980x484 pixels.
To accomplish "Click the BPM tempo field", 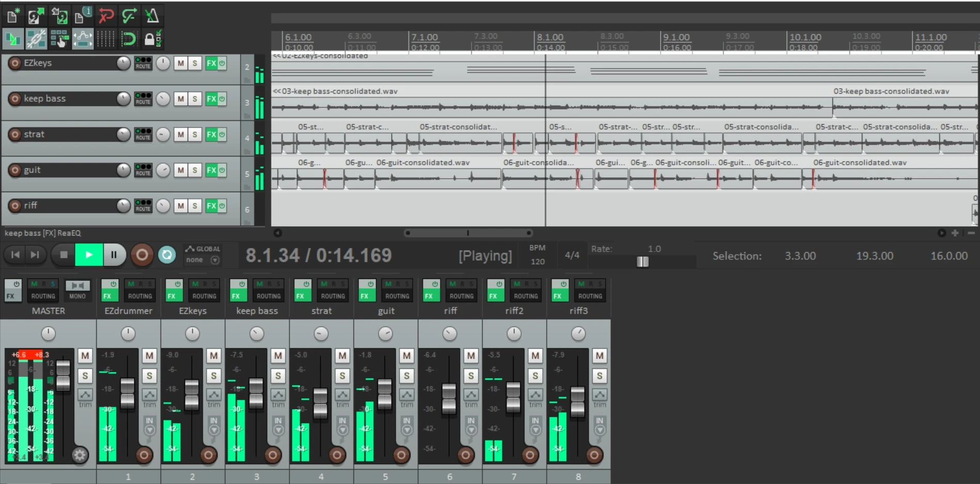I will click(x=537, y=261).
